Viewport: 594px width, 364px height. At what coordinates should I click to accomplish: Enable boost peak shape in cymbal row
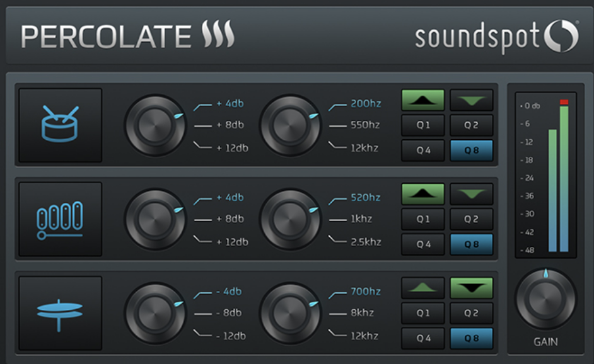pyautogui.click(x=422, y=288)
